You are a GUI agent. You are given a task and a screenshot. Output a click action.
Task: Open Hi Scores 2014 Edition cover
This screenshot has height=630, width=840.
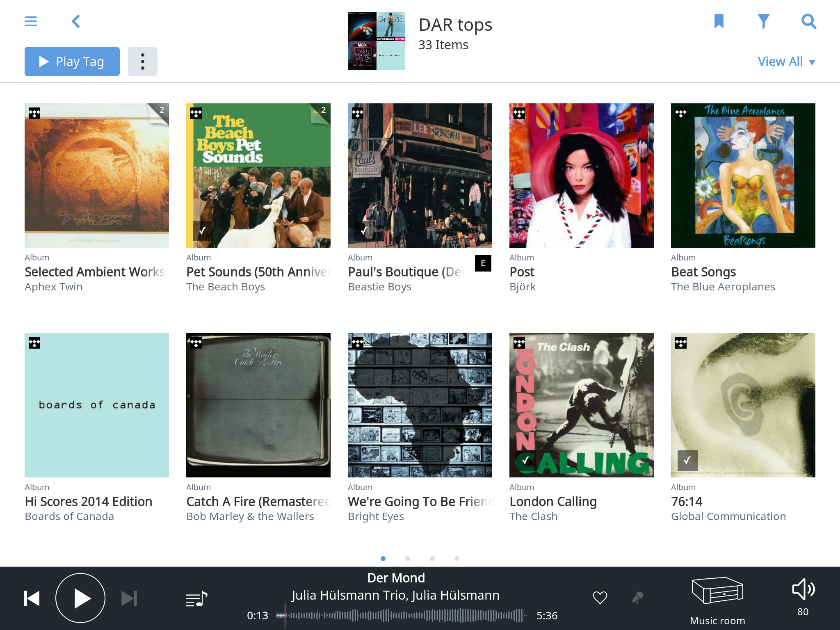point(97,405)
